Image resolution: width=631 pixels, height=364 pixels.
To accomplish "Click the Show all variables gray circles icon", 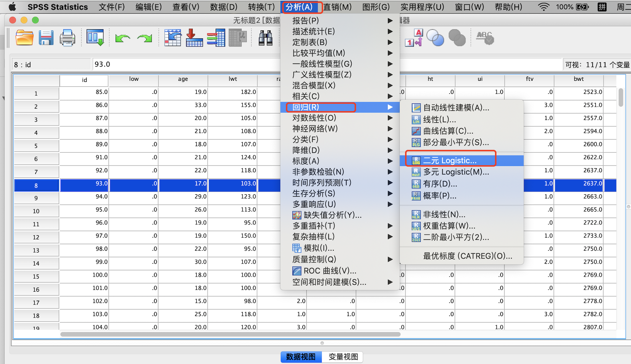I will click(x=457, y=38).
